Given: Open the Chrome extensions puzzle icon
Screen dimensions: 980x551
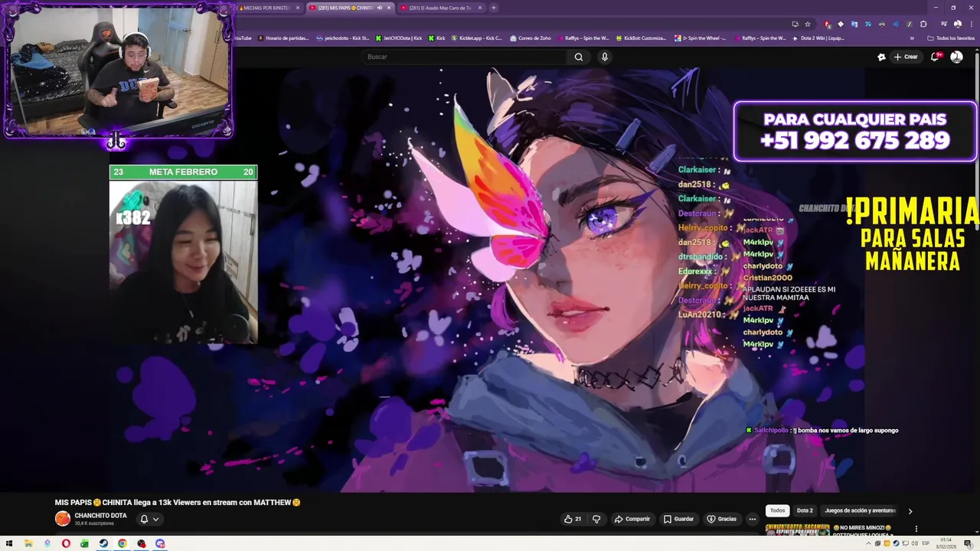Looking at the screenshot, I should [x=924, y=24].
